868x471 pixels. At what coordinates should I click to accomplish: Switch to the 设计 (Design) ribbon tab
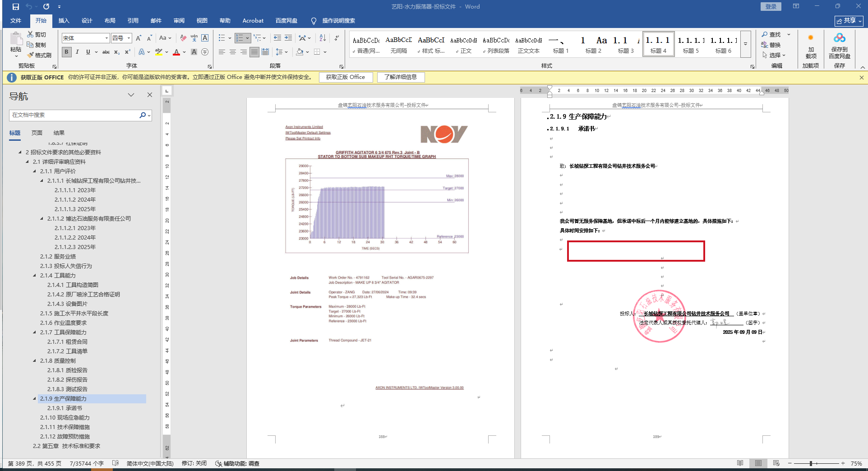87,21
